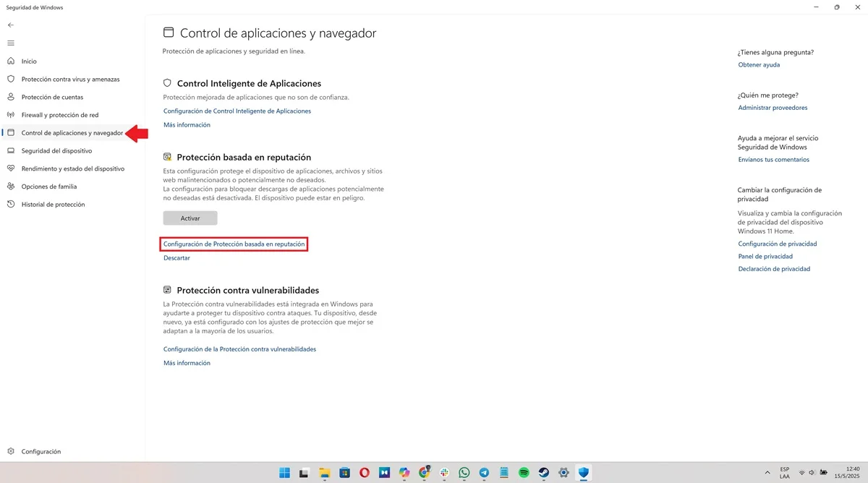This screenshot has height=483, width=868.
Task: Select Control de aplicaciones y navegador
Action: click(72, 133)
